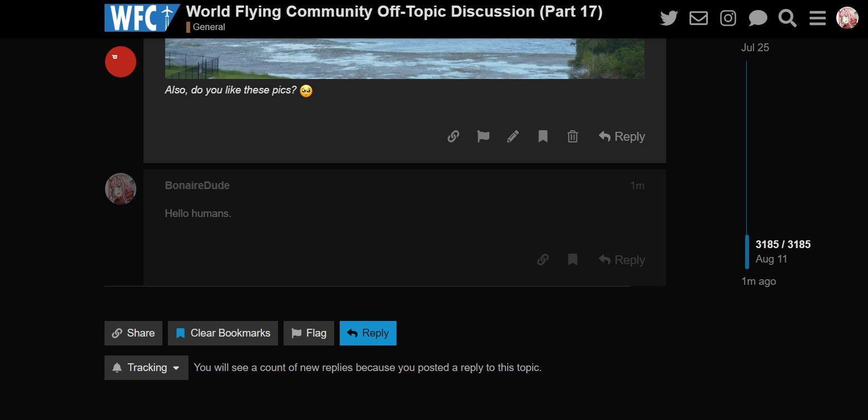868x420 pixels.
Task: Edit the post with pencil icon
Action: (513, 136)
